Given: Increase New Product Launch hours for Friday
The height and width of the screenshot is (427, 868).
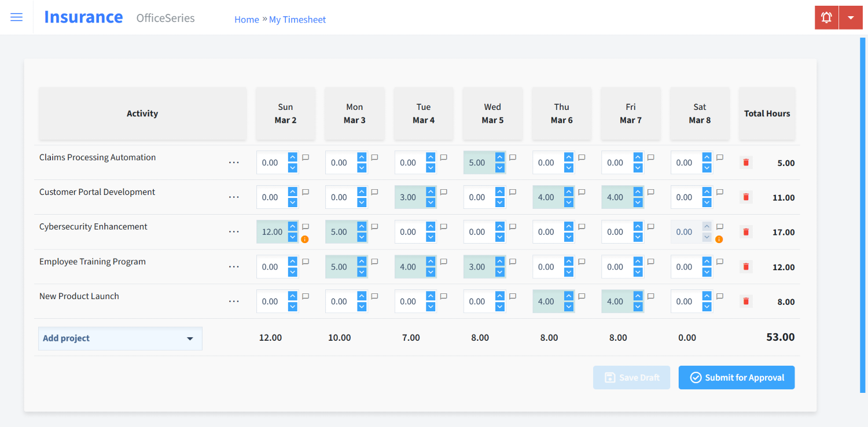Looking at the screenshot, I should [638, 296].
